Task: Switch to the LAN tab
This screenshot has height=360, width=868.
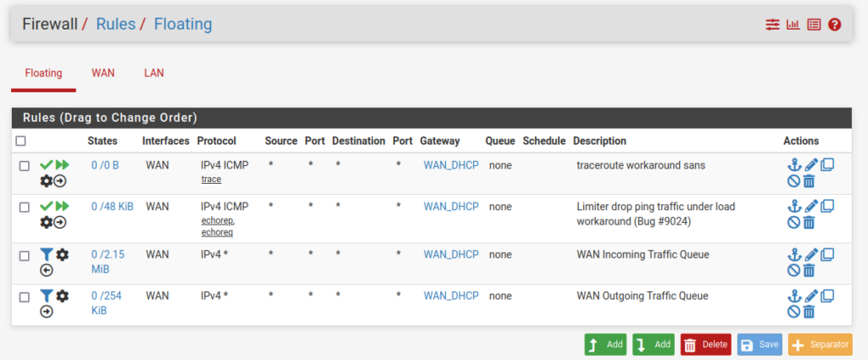Action: pos(154,74)
